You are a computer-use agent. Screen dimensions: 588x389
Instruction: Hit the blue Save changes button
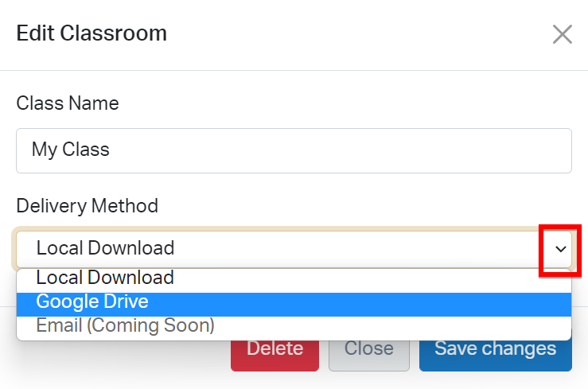point(495,348)
